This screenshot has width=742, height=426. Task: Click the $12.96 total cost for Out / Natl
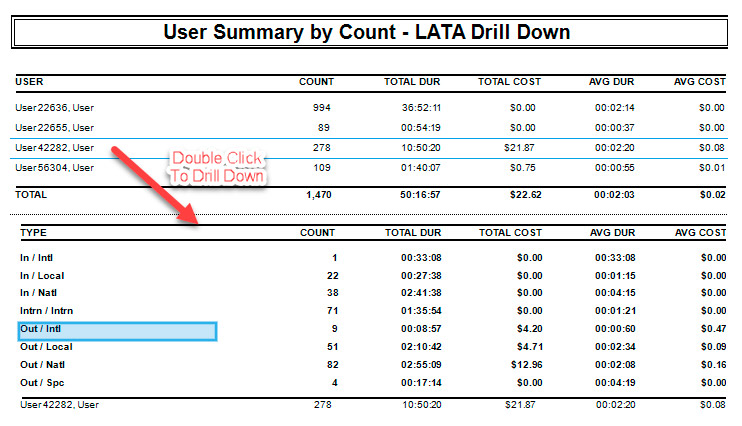click(x=524, y=365)
